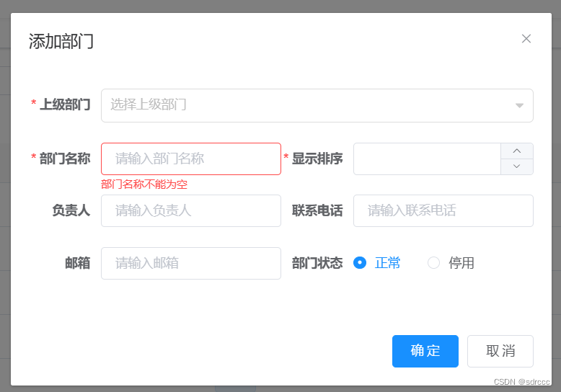This screenshot has height=392, width=561.
Task: Click the 部门状态 label
Action: (317, 263)
